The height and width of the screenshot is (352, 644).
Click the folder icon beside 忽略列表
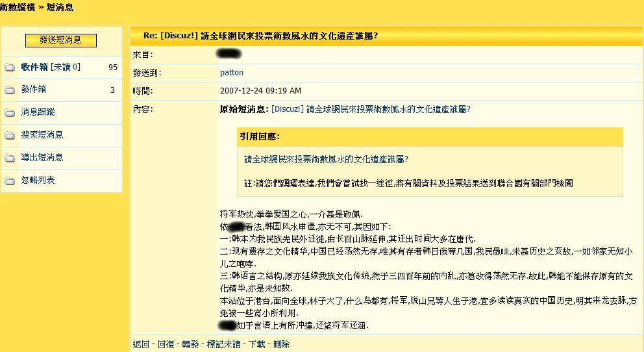click(x=10, y=181)
